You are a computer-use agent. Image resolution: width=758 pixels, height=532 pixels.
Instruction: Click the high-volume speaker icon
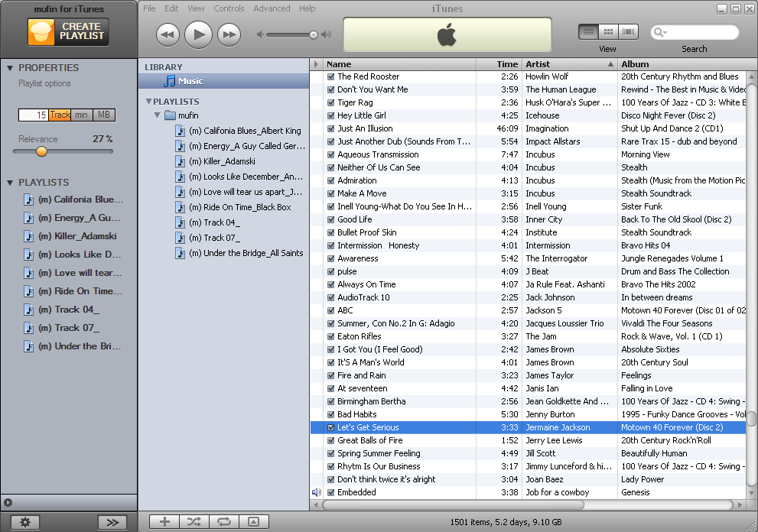pos(327,34)
